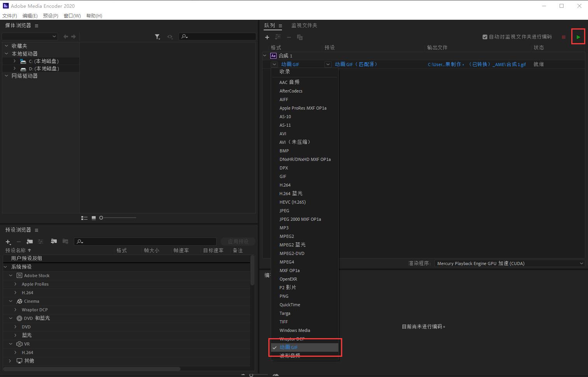The width and height of the screenshot is (588, 377).
Task: Click the 动画 GIF format link in the queue
Action: [290, 65]
